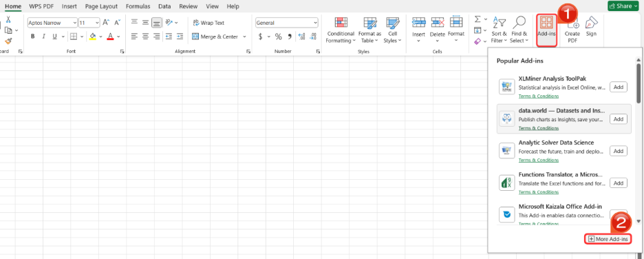Click the Top Align icon

(x=134, y=23)
